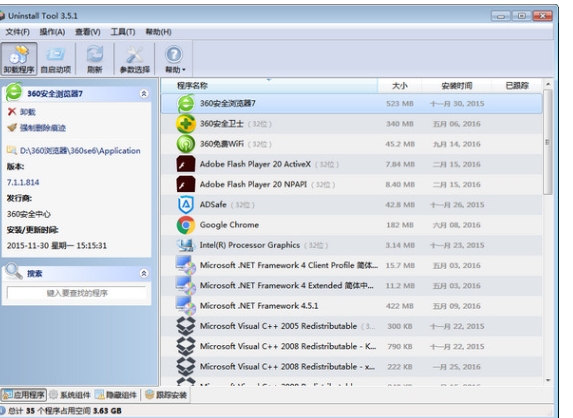Select the 360安全浏览器7 icon in list
Image resolution: width=573 pixels, height=418 pixels.
tap(186, 103)
